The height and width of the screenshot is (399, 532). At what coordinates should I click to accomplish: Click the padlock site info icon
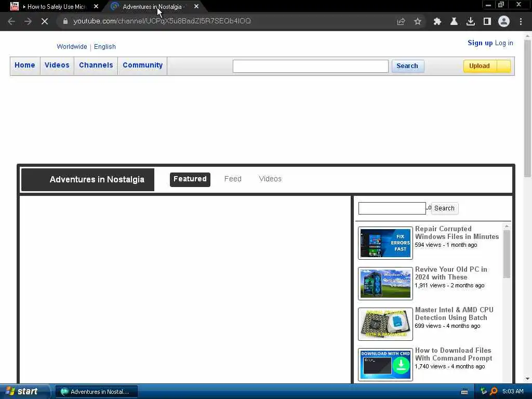point(65,21)
